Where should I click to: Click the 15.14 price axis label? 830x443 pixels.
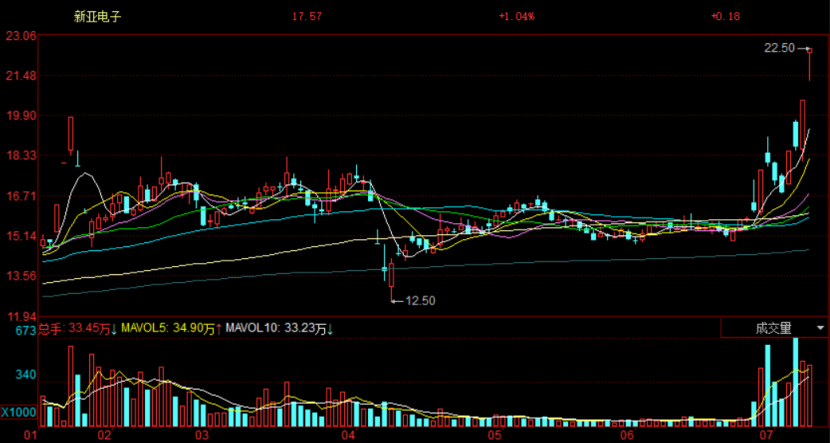click(21, 236)
